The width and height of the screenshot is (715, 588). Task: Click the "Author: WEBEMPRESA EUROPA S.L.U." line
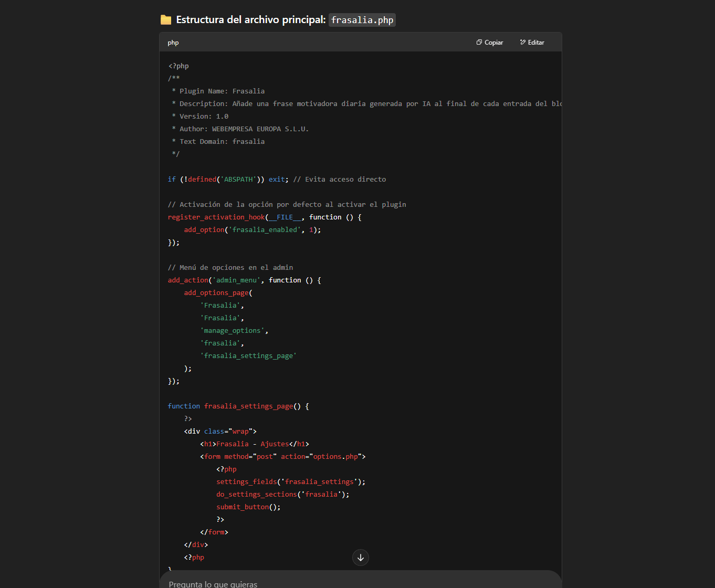(240, 129)
